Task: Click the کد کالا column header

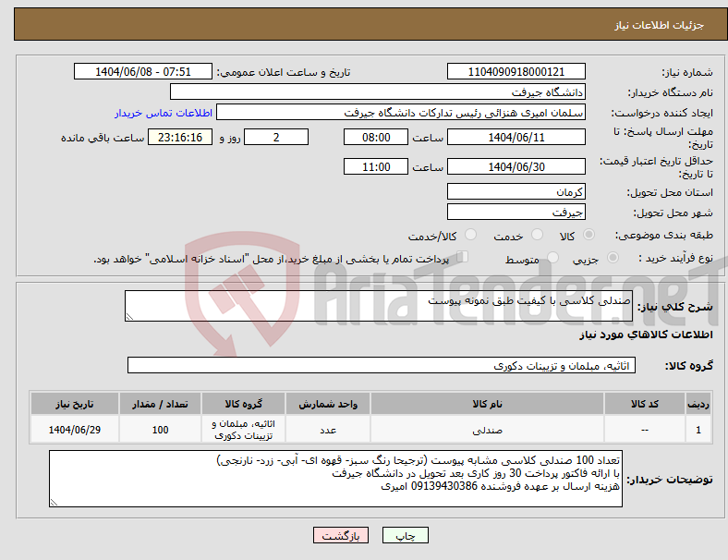Action: coord(645,404)
